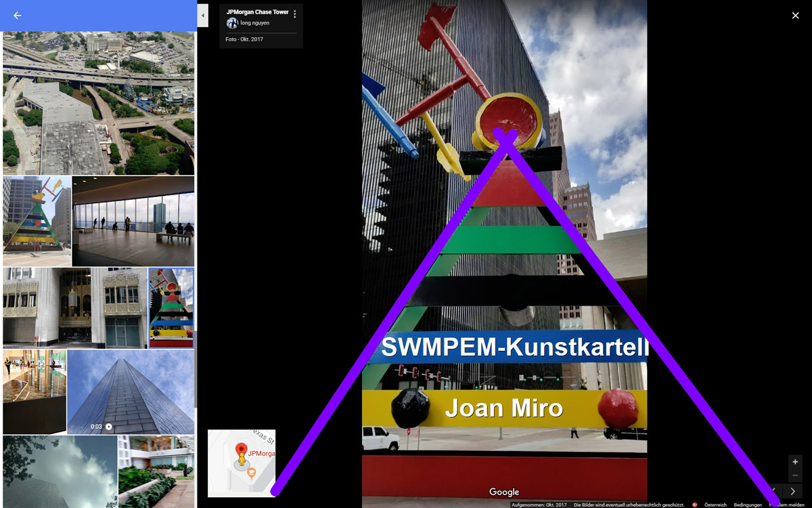This screenshot has height=508, width=812.
Task: Collapse the photo side panel
Action: [202, 16]
